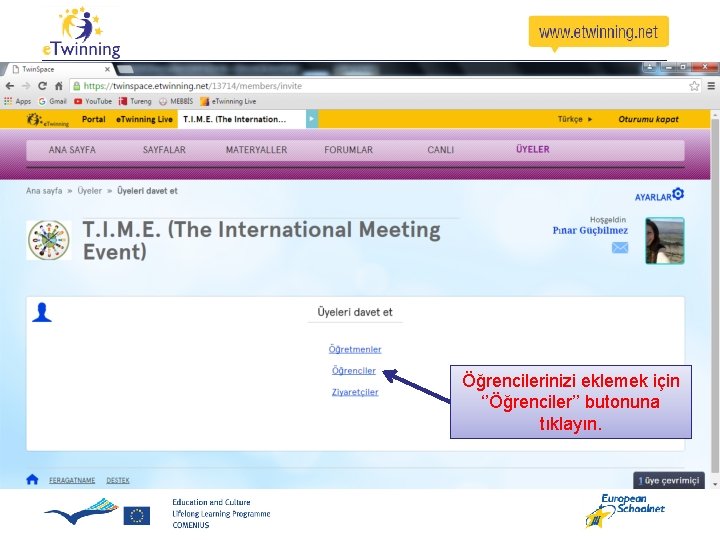The width and height of the screenshot is (720, 540).
Task: Select the TwinSpace browser tab
Action: coord(60,69)
